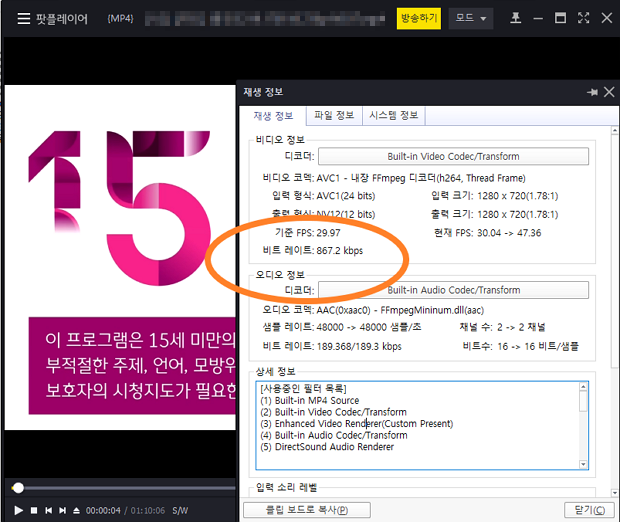
Task: Click the 00:00:04 elapsed time display
Action: pos(103,511)
